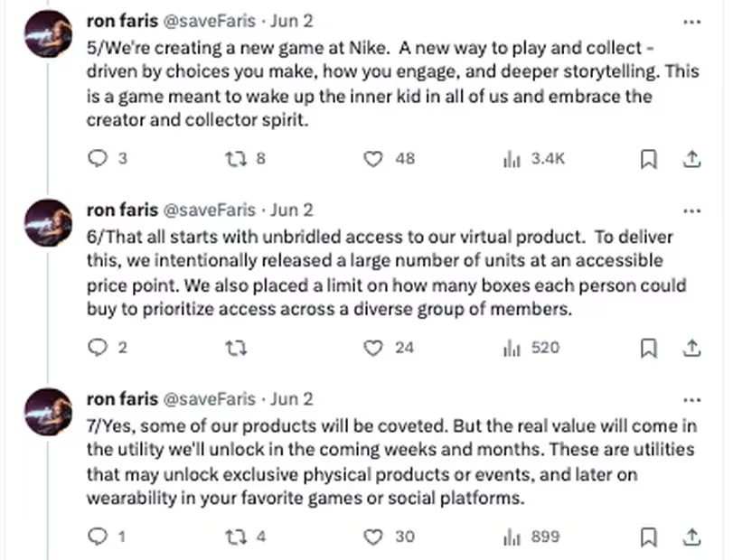Open the more options menu on tweet 5
This screenshot has width=733, height=560.
[x=693, y=20]
